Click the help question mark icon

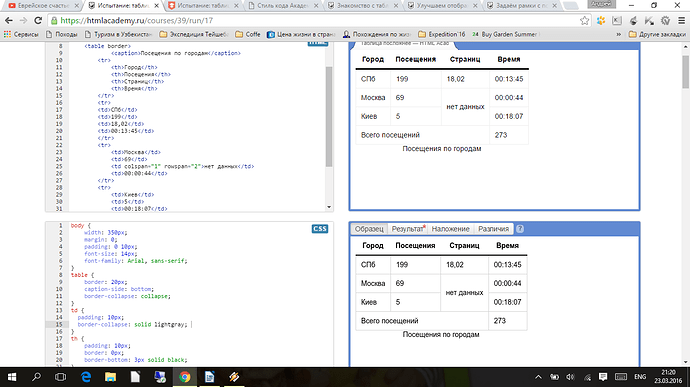[520, 229]
